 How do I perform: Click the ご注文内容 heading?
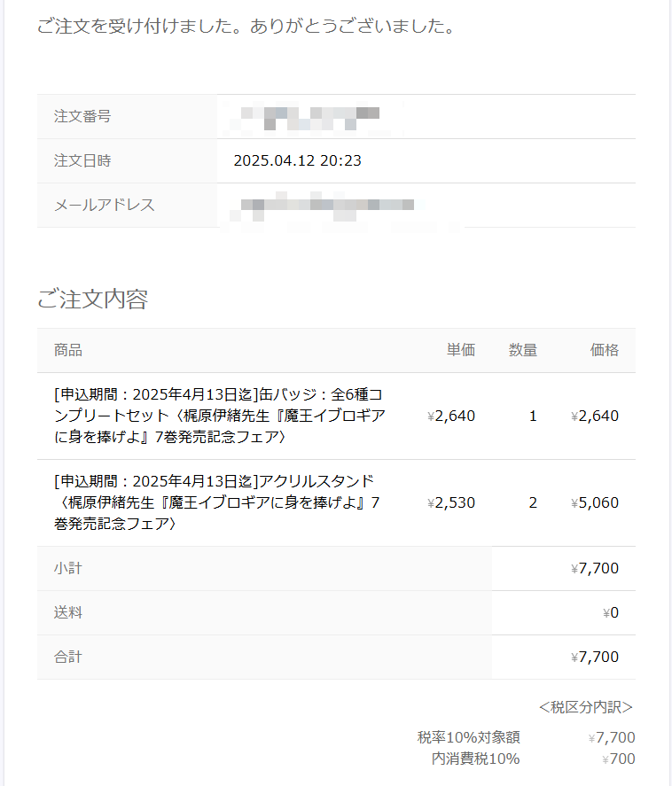click(92, 299)
